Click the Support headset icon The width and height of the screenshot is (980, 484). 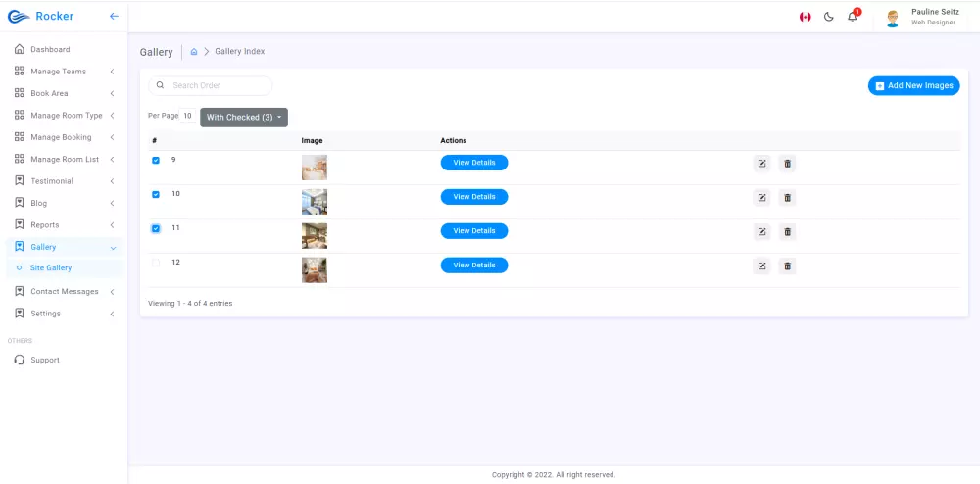[20, 360]
